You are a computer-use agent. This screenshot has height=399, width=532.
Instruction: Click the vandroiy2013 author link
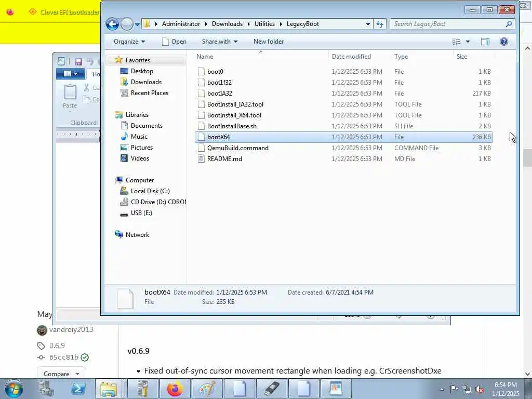pyautogui.click(x=71, y=329)
